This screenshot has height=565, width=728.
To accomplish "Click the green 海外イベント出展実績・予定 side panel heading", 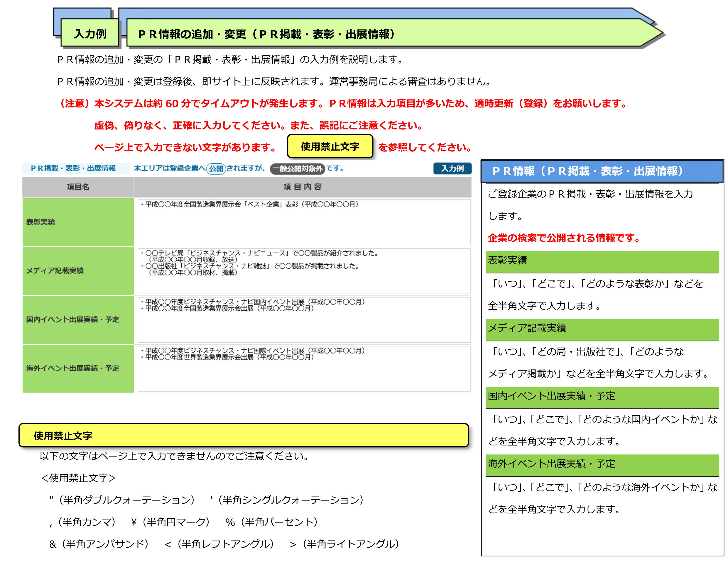I will (x=602, y=464).
